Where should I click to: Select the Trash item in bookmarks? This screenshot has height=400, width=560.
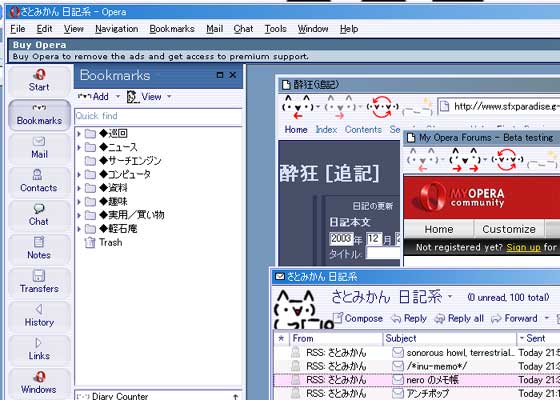(104, 242)
